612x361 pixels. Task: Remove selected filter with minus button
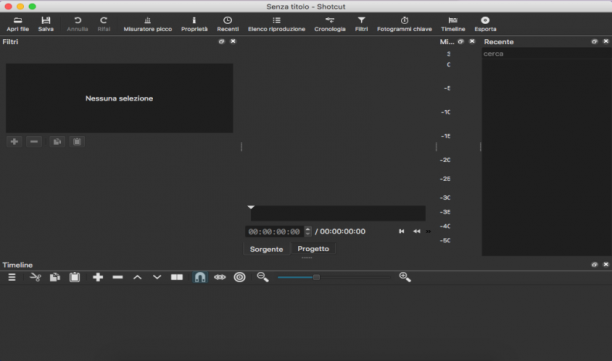tap(34, 142)
